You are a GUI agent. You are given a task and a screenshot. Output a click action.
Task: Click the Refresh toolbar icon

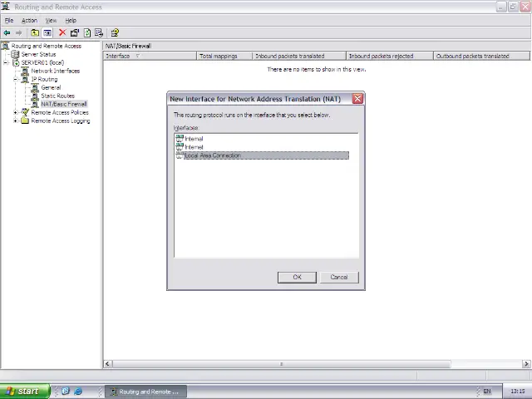87,33
